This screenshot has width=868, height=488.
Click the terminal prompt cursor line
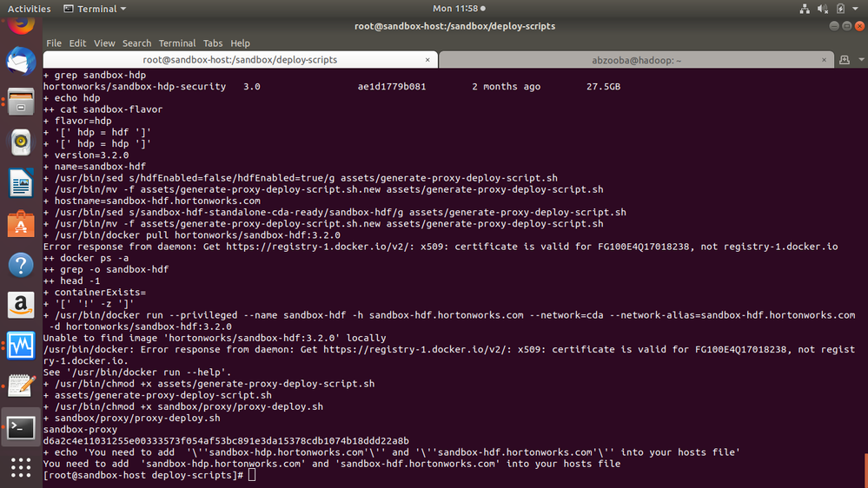tap(149, 475)
